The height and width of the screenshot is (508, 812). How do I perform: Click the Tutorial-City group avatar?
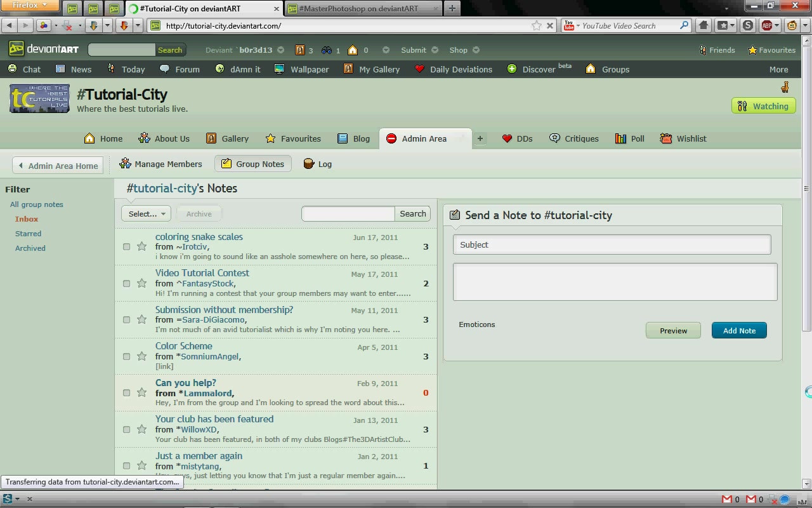tap(39, 98)
